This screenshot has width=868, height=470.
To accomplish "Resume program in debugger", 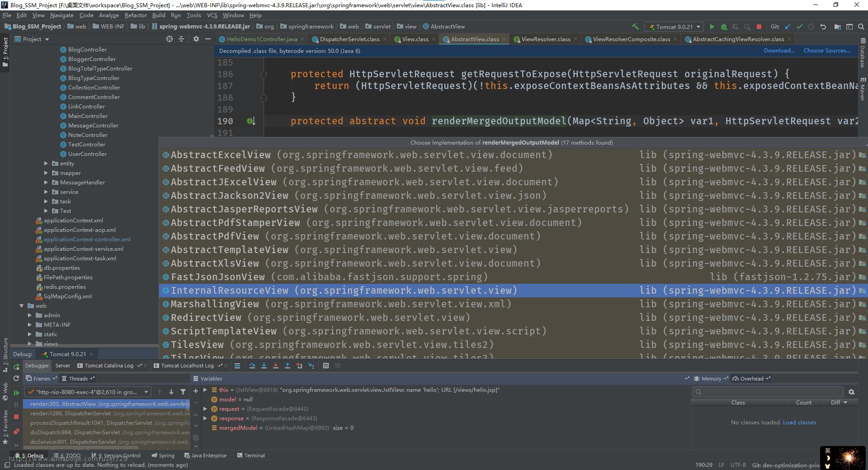I will [x=16, y=393].
